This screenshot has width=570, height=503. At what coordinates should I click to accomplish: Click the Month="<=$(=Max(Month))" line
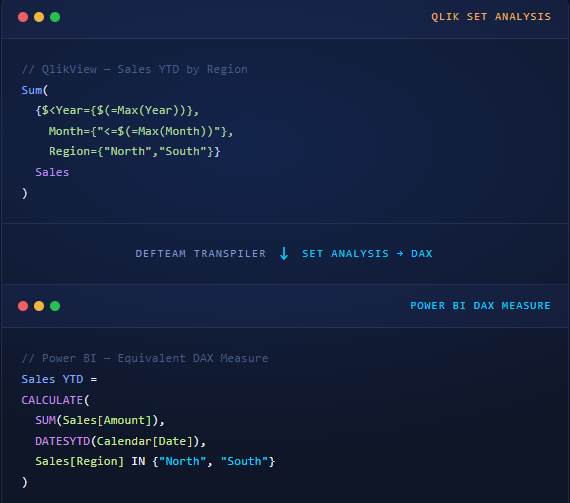click(x=141, y=131)
